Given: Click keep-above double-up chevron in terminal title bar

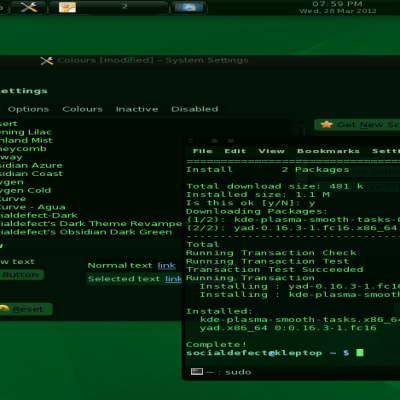Looking at the screenshot, I should 214,141.
